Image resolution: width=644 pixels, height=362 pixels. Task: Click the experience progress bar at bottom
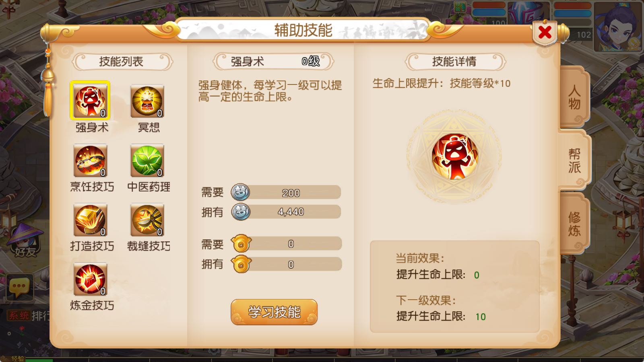tap(322, 360)
